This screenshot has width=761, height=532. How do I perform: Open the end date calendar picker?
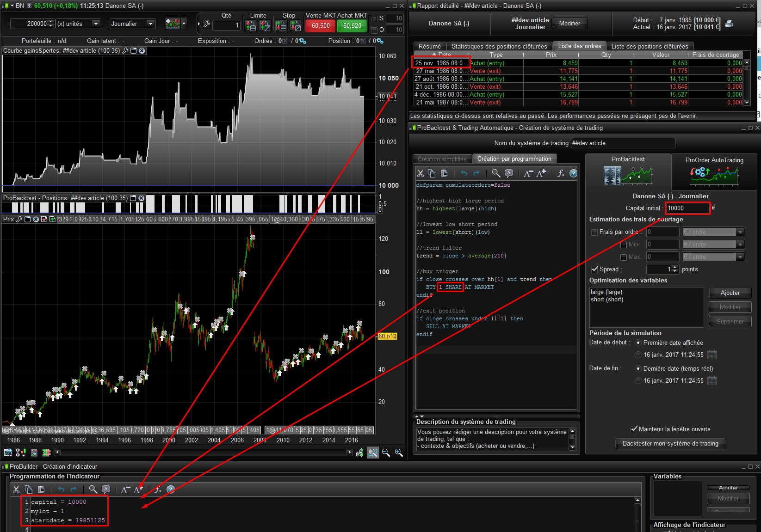[712, 380]
